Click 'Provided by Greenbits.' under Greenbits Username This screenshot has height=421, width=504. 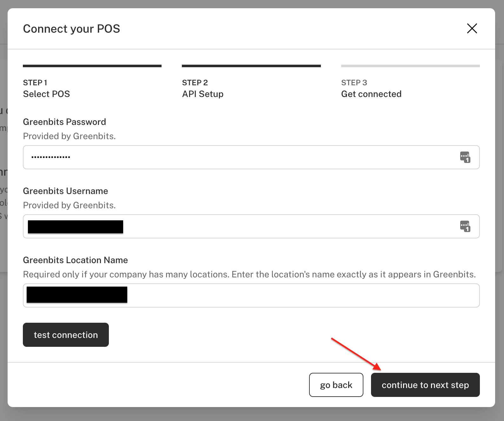click(x=69, y=205)
